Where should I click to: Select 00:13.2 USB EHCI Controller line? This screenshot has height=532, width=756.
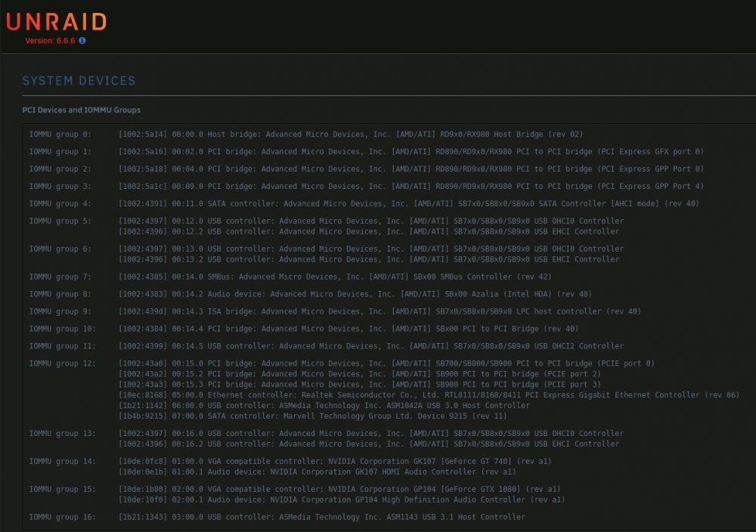[x=369, y=259]
